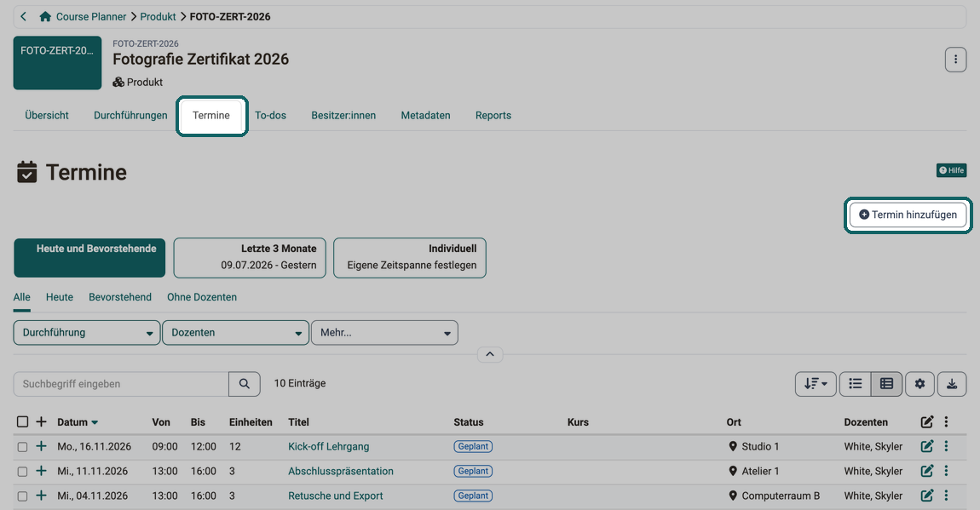
Task: Show the Alle filter tab
Action: [22, 297]
